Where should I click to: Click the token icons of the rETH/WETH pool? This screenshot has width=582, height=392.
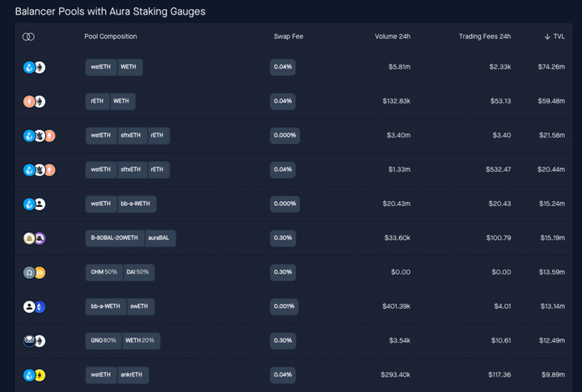[34, 102]
